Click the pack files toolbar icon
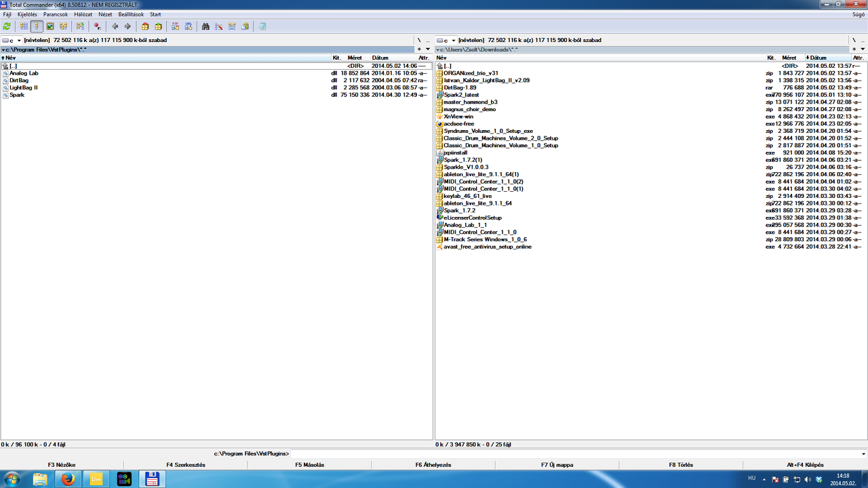The width and height of the screenshot is (868, 488). pyautogui.click(x=145, y=26)
